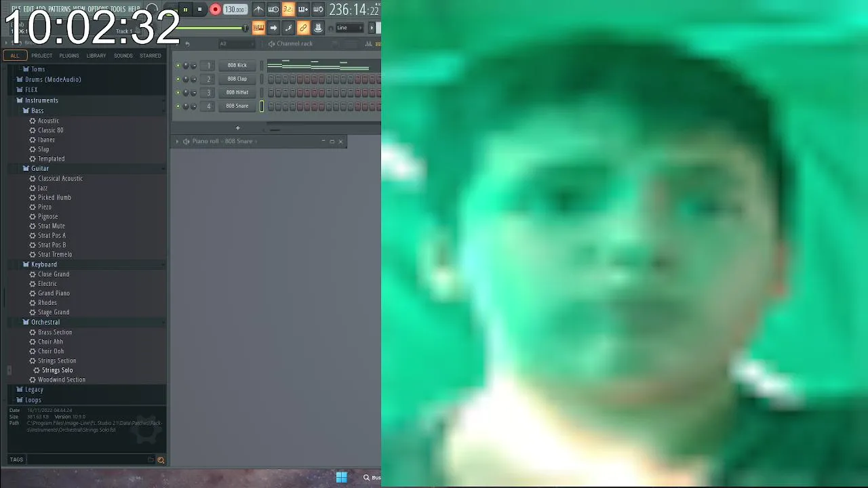Viewport: 868px width, 488px height.
Task: Select the LIBRARY browser tab
Action: [96, 56]
